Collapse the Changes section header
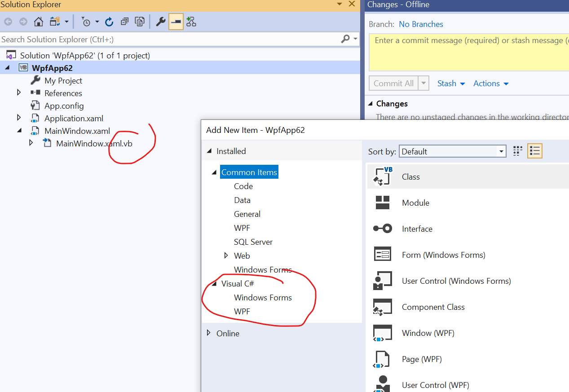The image size is (569, 392). [x=371, y=104]
